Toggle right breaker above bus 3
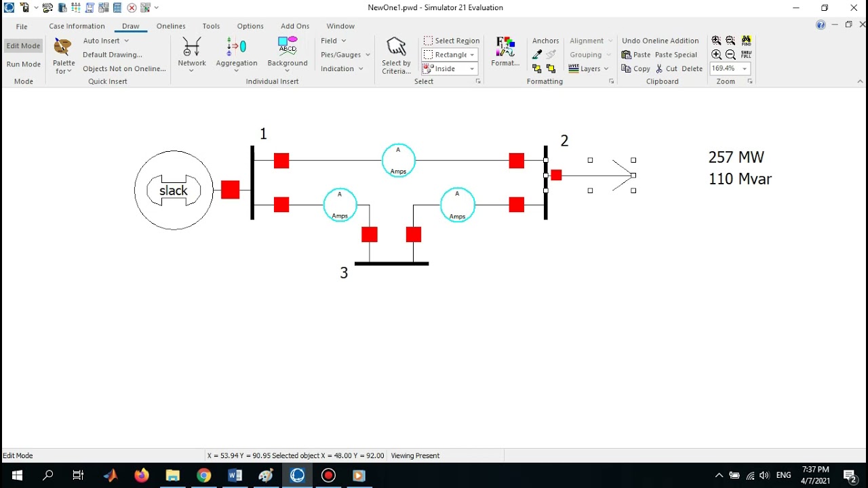Image resolution: width=868 pixels, height=488 pixels. 414,235
